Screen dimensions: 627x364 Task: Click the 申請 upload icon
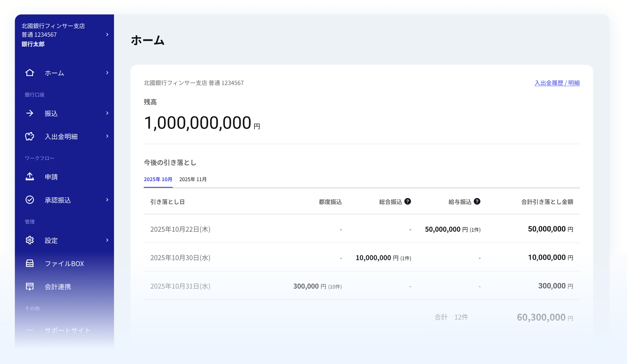(30, 177)
